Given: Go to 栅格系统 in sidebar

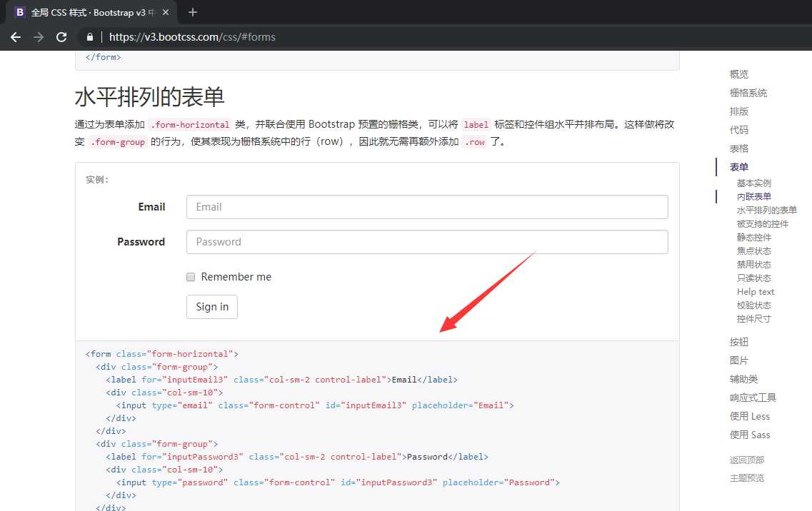Looking at the screenshot, I should (x=748, y=93).
